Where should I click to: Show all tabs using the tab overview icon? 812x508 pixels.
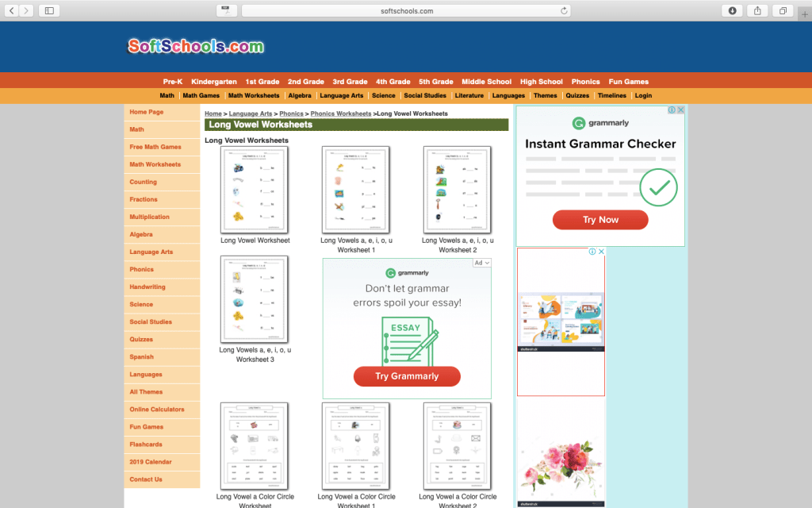tap(783, 10)
